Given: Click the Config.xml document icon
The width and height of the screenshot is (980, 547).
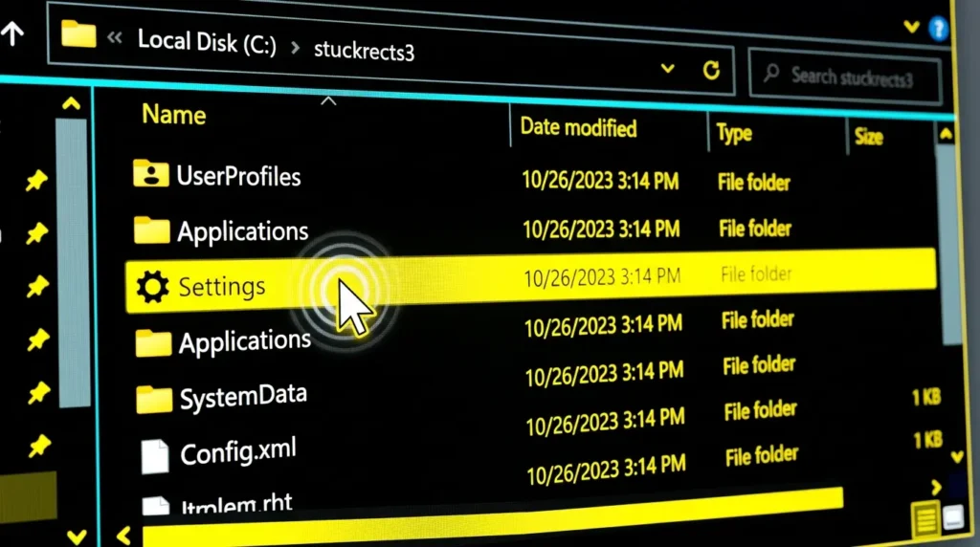Looking at the screenshot, I should click(x=155, y=456).
